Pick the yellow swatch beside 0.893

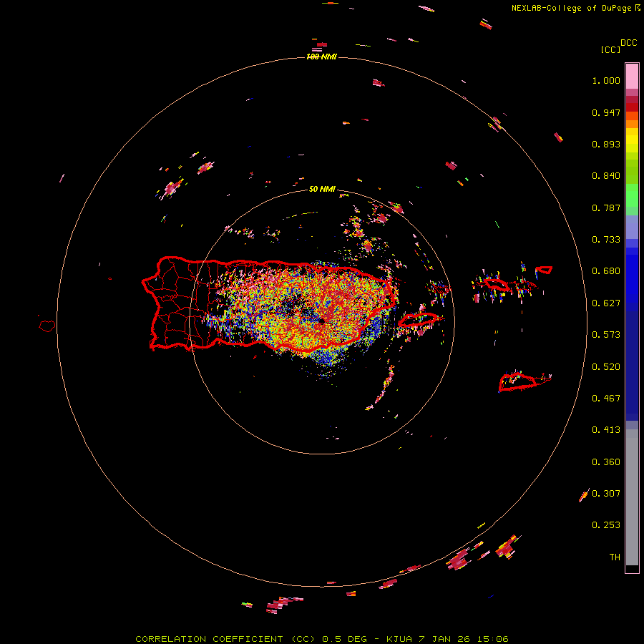tap(632, 144)
